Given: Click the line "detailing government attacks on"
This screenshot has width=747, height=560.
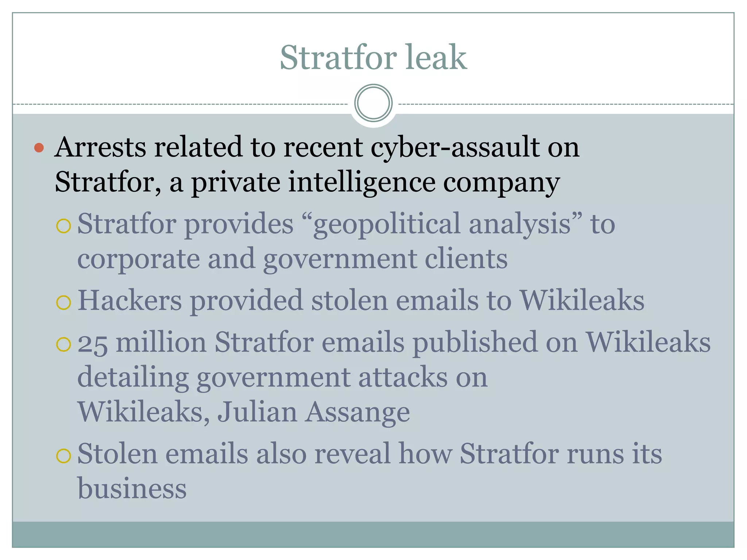Looking at the screenshot, I should [x=282, y=378].
